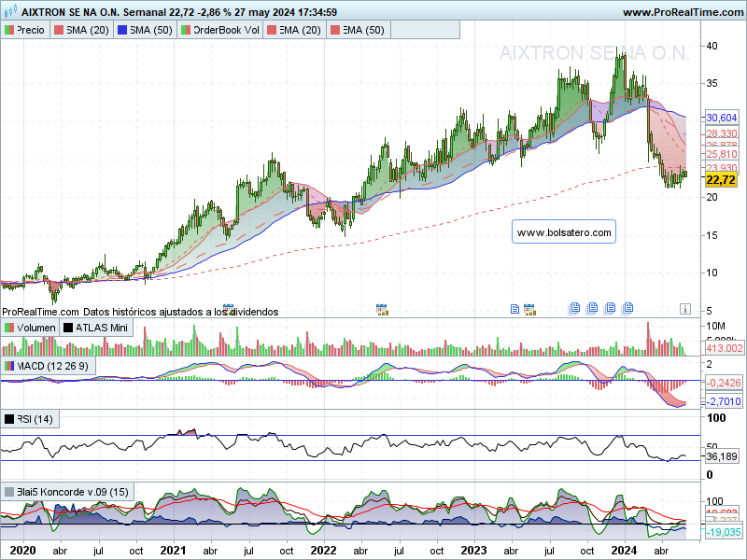Click the AIXTRON SE NA O.N. Semanal title text
This screenshot has width=747, height=560.
(x=94, y=12)
